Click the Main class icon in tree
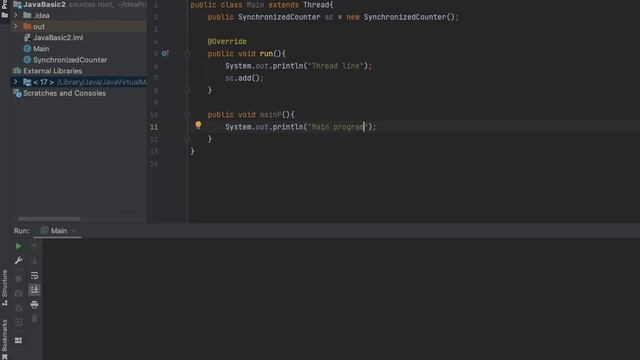The image size is (640, 360). tap(27, 49)
